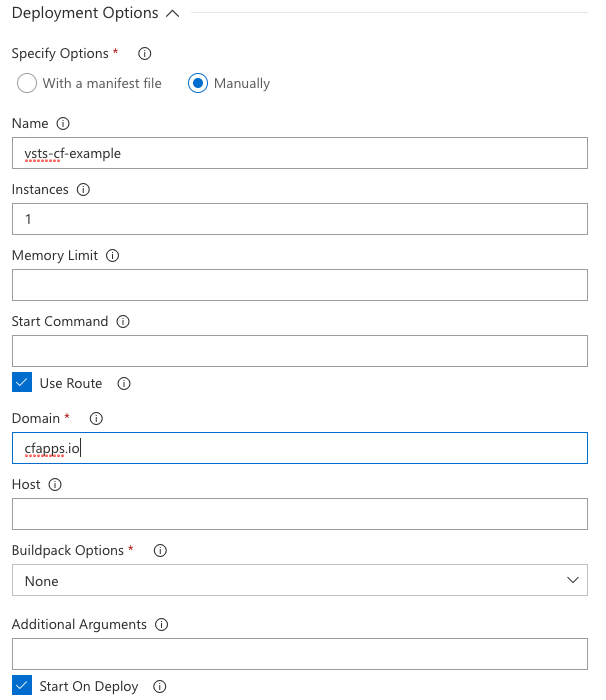Show info tooltip for Domain field
This screenshot has width=606, height=700.
click(96, 418)
